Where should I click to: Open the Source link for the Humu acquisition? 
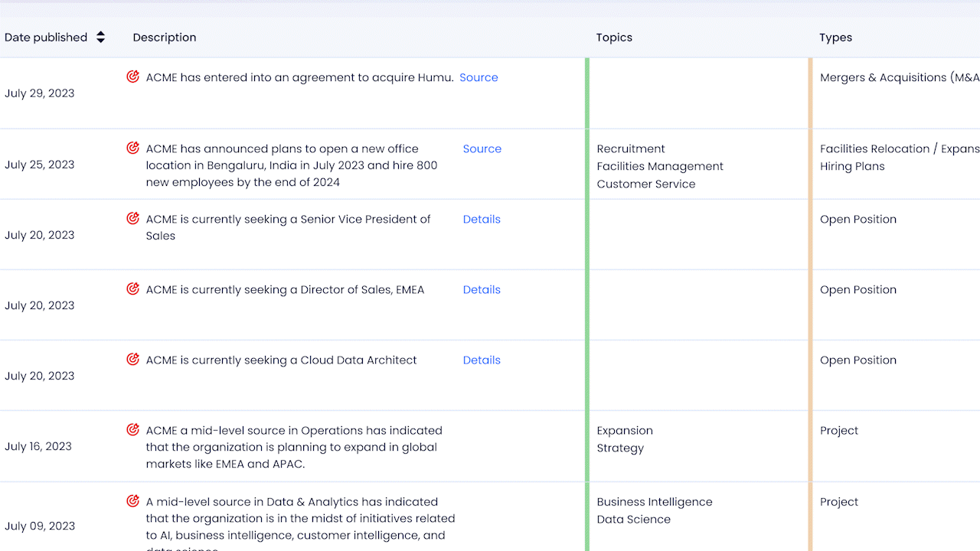pyautogui.click(x=479, y=77)
